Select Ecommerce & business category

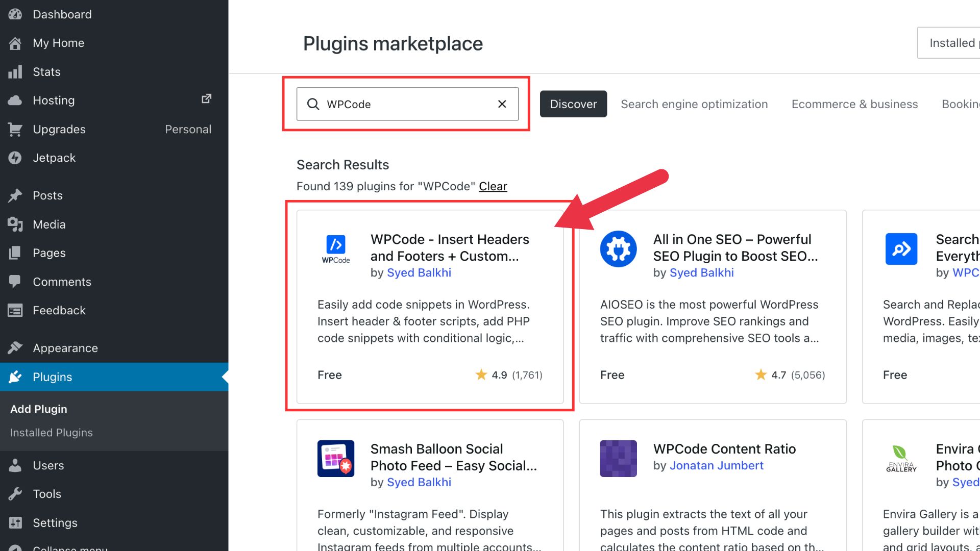[x=854, y=104]
